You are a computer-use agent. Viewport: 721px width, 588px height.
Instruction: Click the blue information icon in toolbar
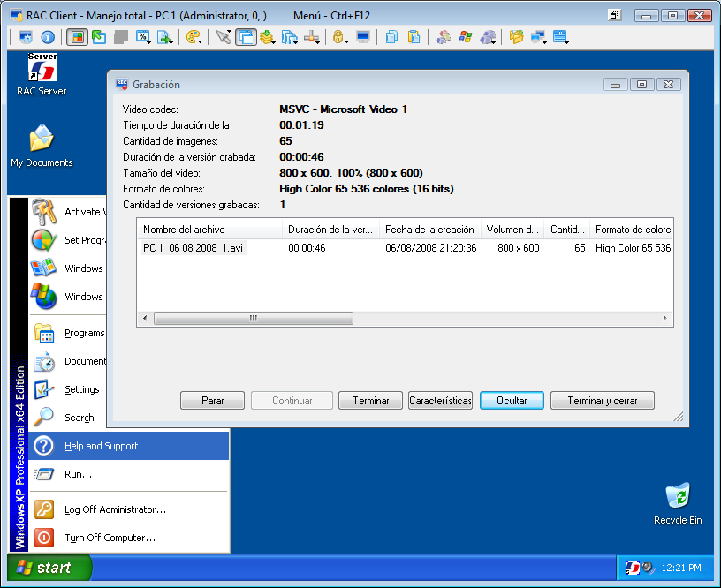coord(48,37)
